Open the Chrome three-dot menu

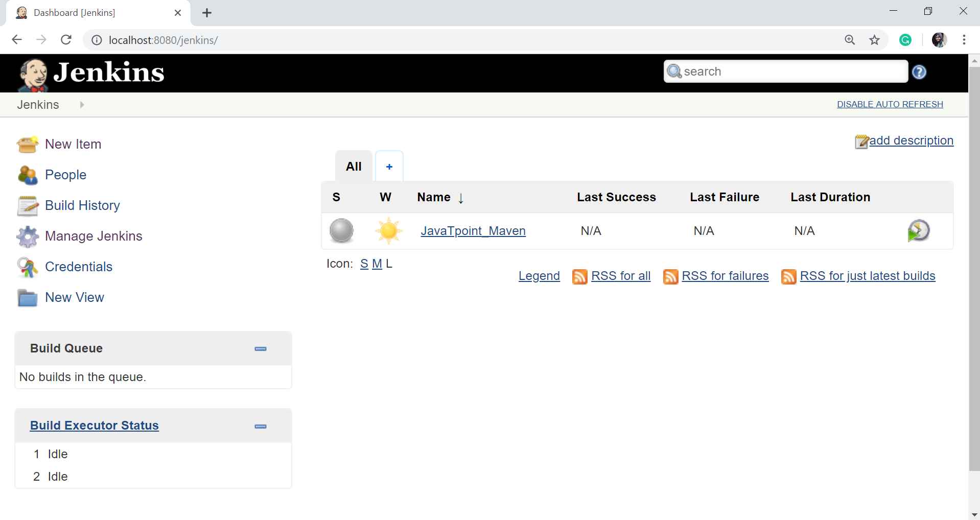click(x=964, y=40)
